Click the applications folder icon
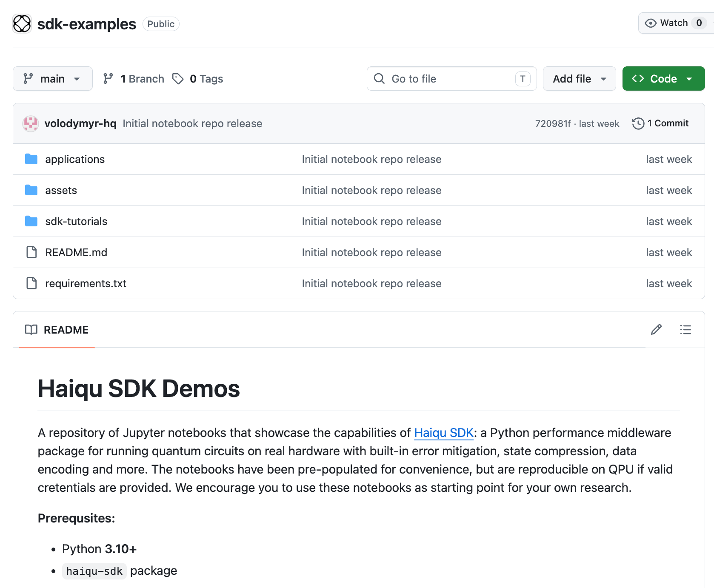 point(31,159)
